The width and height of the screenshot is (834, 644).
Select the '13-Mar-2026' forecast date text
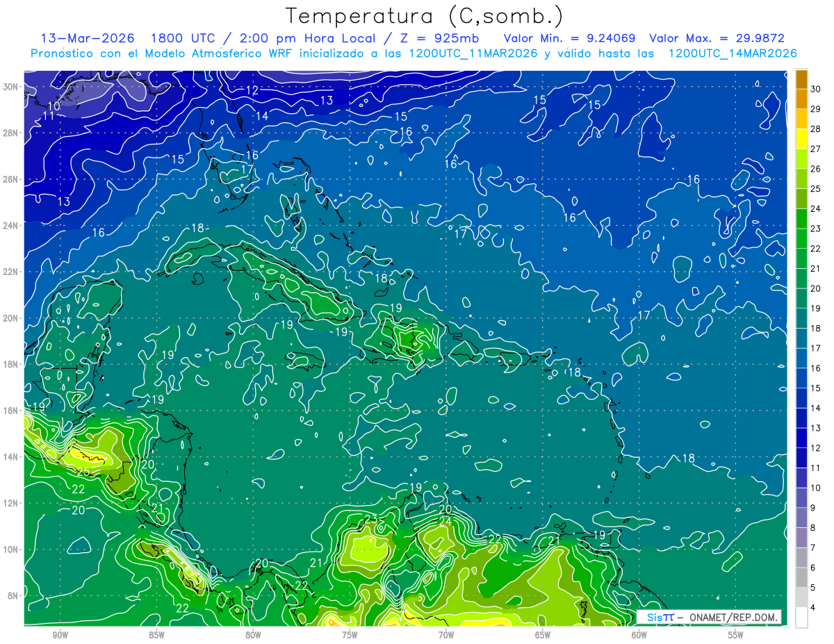tap(88, 38)
